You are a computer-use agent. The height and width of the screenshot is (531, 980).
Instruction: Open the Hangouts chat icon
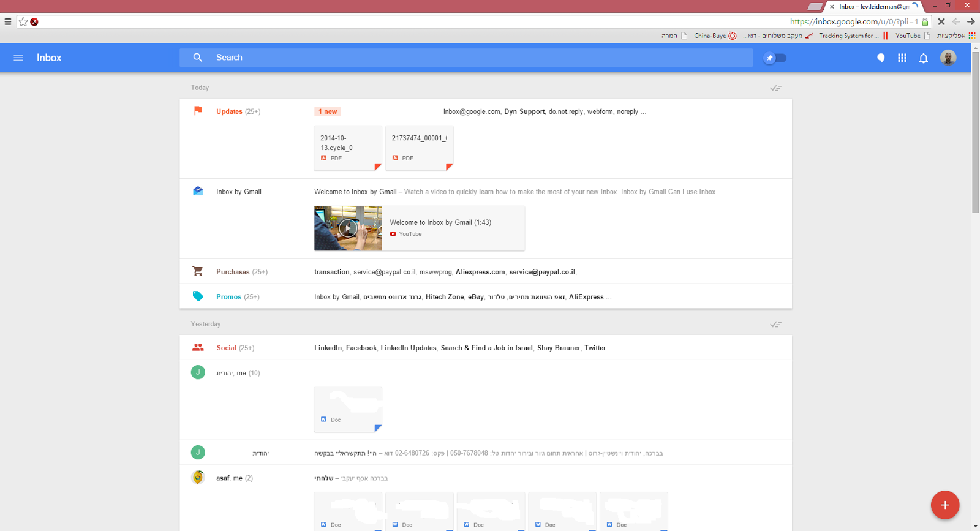[x=881, y=58]
